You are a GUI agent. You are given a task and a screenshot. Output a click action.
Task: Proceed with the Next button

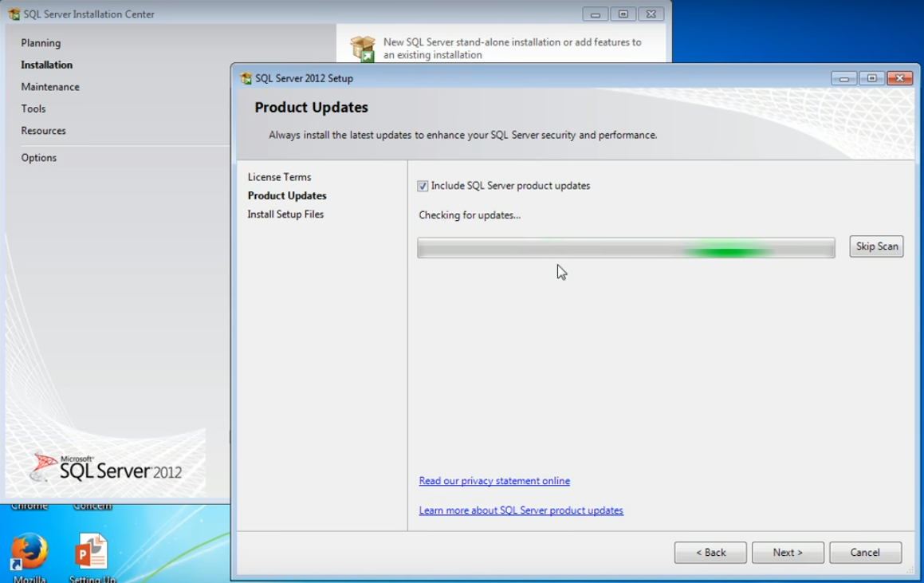click(x=788, y=553)
